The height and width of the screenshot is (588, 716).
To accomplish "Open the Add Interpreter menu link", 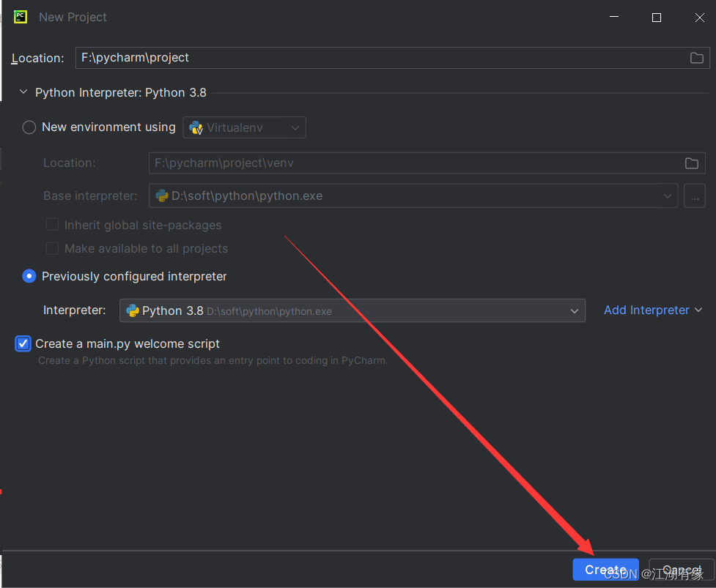I will tap(653, 310).
